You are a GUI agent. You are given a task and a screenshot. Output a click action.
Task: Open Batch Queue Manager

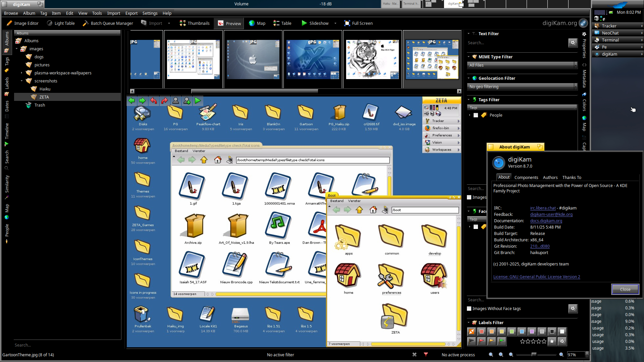108,23
